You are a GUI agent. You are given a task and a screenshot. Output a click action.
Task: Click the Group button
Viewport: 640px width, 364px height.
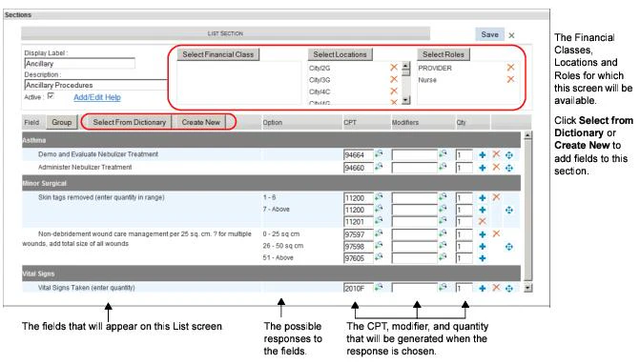(62, 122)
